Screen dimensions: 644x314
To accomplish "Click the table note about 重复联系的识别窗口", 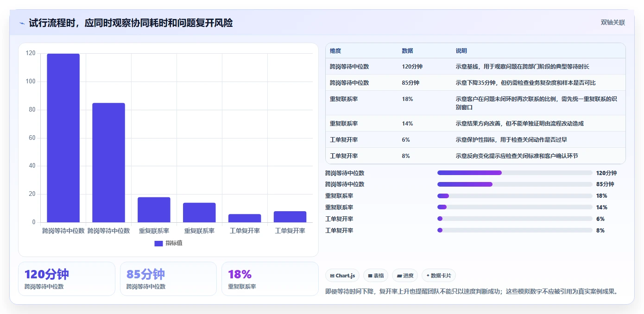I will click(x=537, y=103).
